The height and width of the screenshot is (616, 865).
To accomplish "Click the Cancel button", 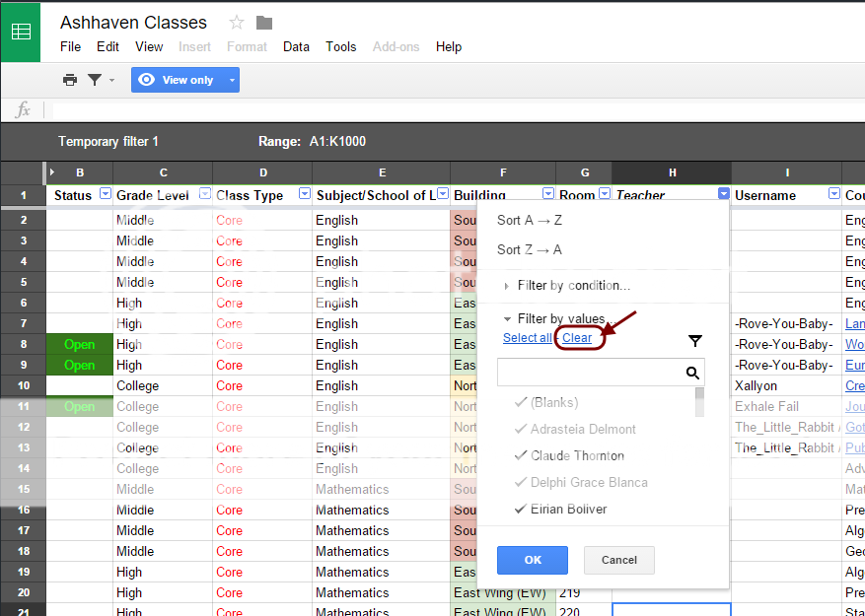I will click(619, 560).
